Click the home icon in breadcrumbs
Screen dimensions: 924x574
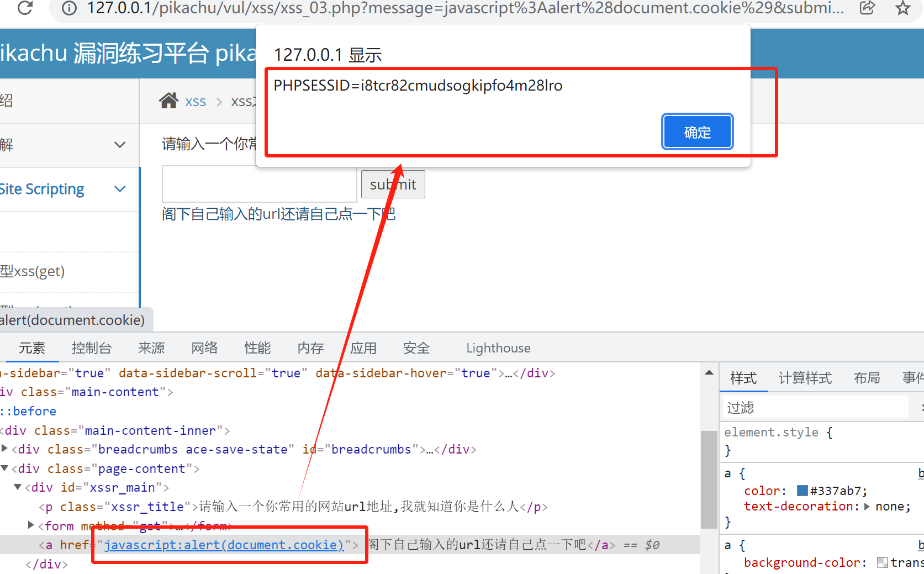click(x=168, y=101)
